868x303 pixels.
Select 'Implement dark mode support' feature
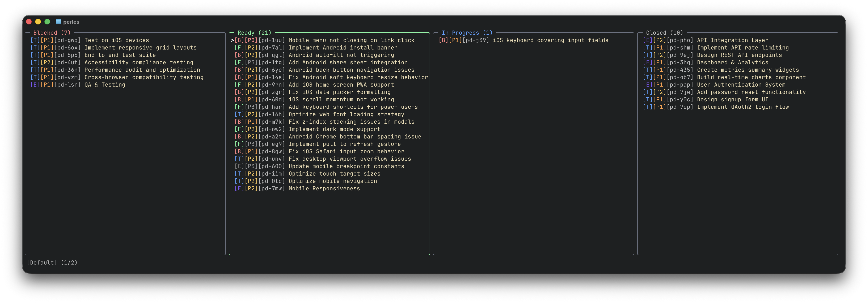tap(334, 129)
